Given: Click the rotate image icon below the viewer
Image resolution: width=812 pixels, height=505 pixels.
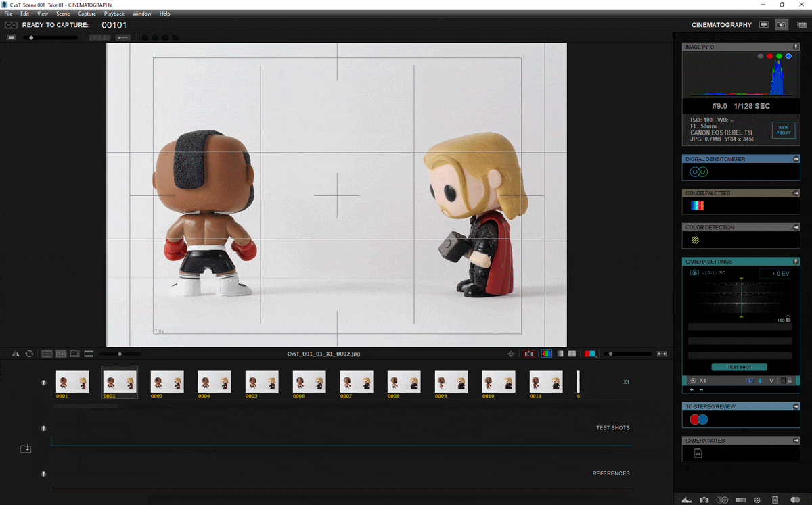Looking at the screenshot, I should point(29,354).
